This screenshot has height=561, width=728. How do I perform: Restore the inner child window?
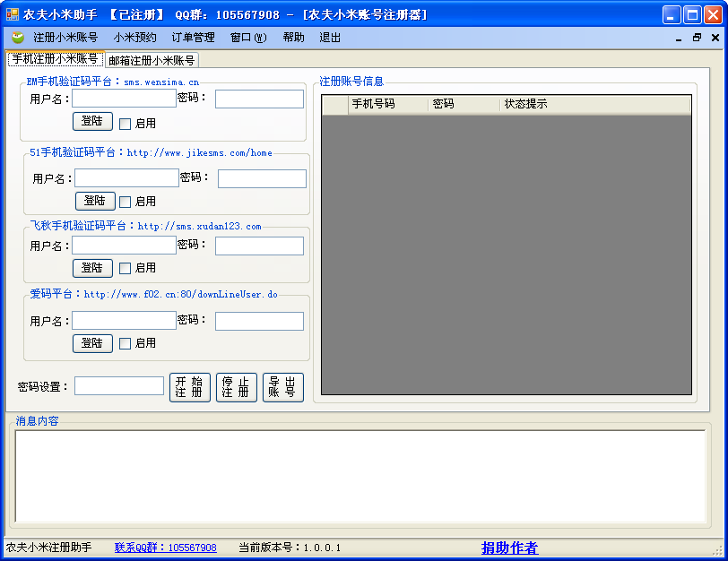click(x=697, y=38)
